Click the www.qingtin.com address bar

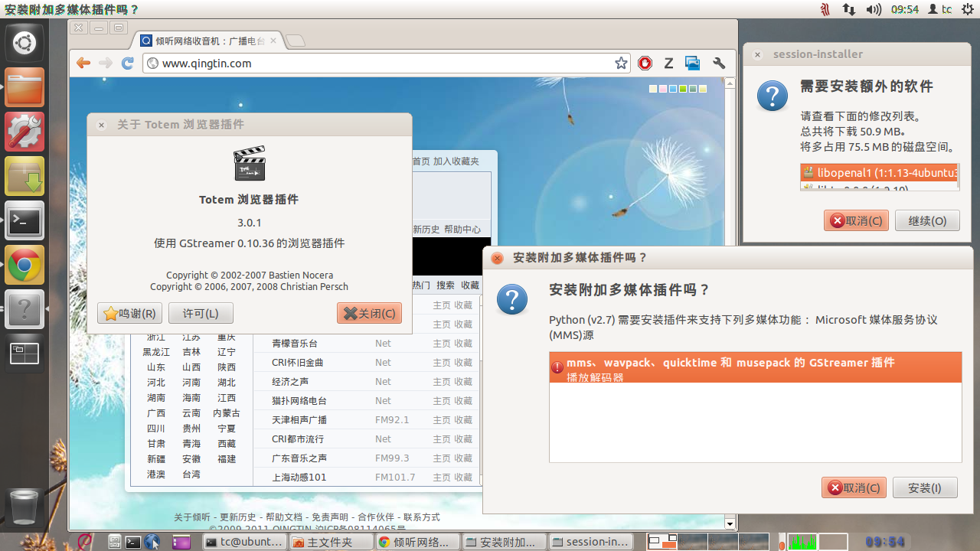pos(387,64)
